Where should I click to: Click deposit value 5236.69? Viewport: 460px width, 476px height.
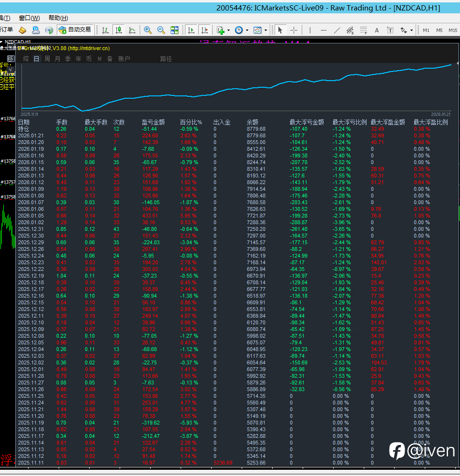point(223,463)
